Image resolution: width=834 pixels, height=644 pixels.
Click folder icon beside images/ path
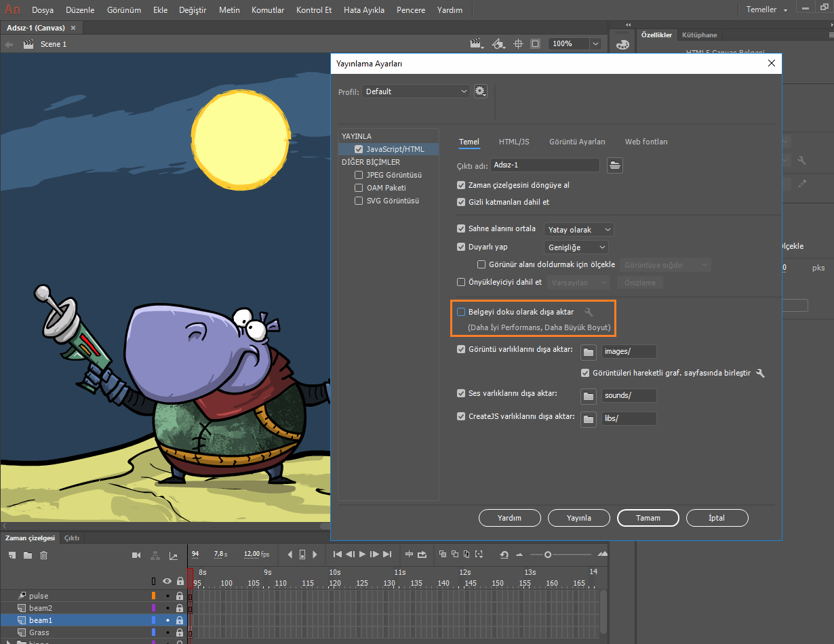click(x=589, y=352)
